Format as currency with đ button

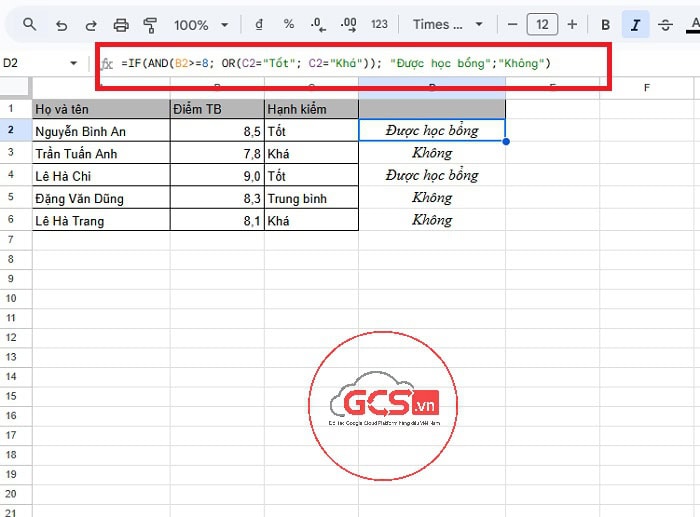coord(260,24)
